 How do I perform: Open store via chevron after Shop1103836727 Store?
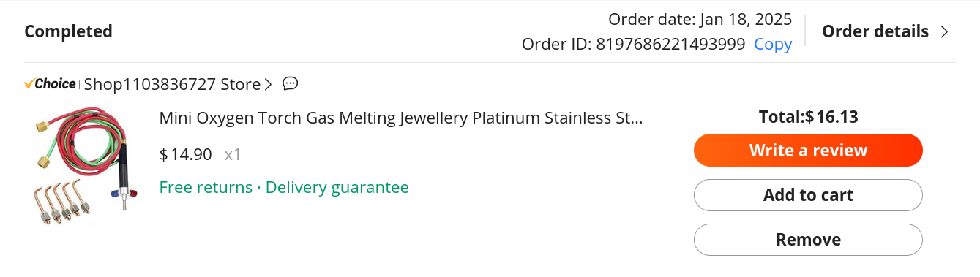tap(268, 84)
